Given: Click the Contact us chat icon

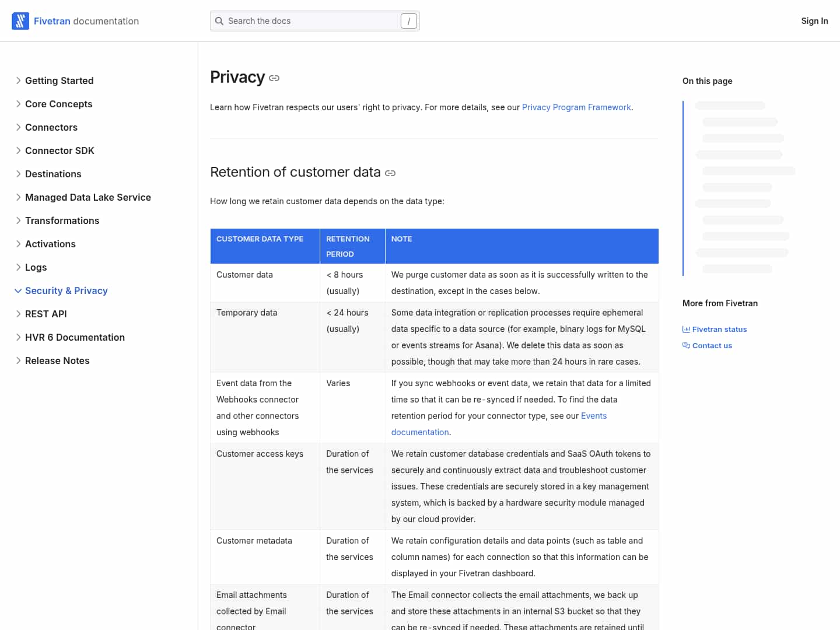Looking at the screenshot, I should (686, 346).
